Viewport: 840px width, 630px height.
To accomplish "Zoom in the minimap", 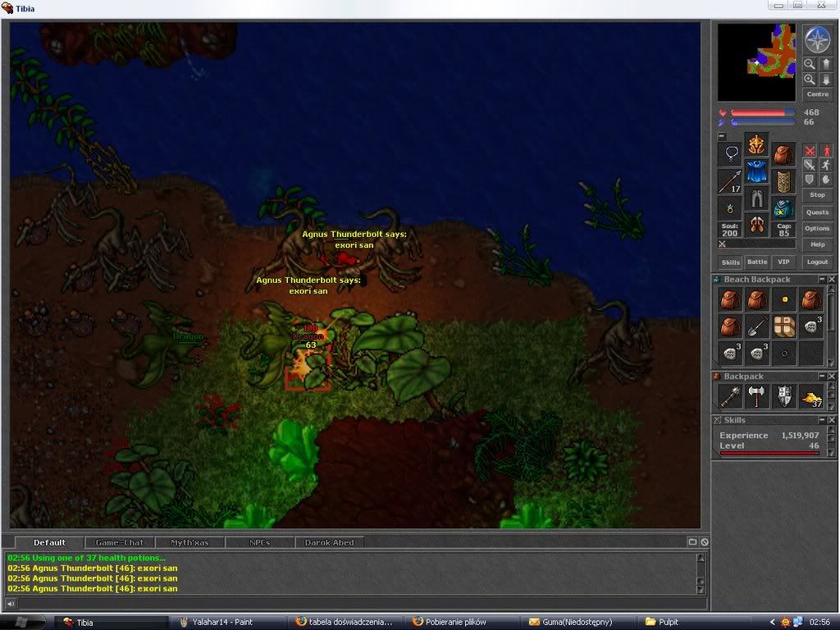I will click(x=810, y=80).
